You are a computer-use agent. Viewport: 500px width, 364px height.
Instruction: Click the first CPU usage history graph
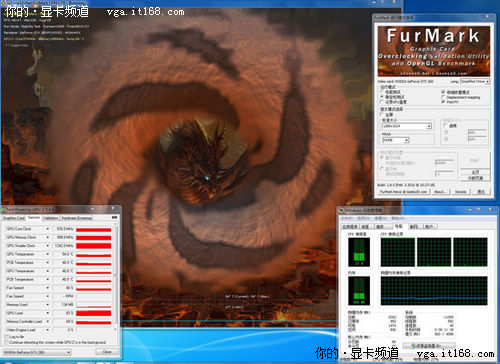point(398,252)
